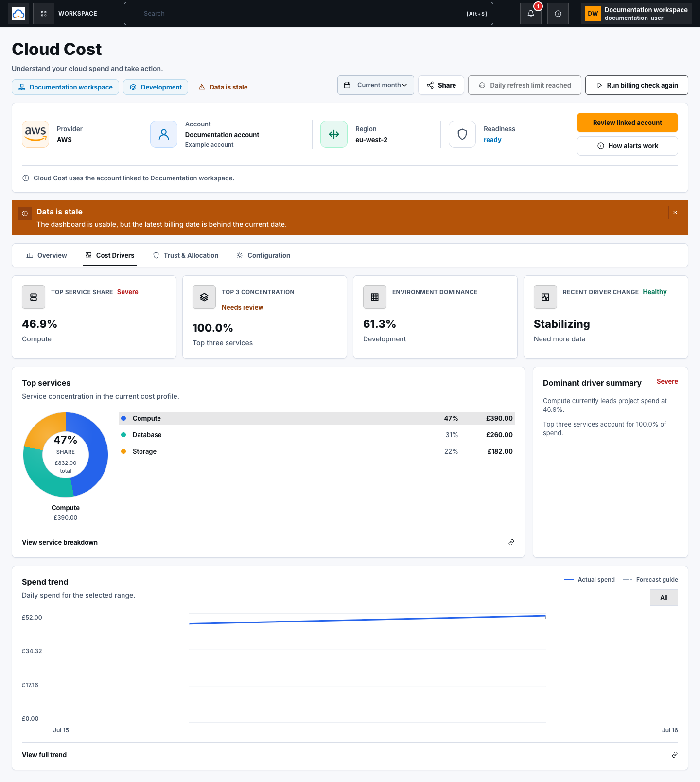The width and height of the screenshot is (700, 782).
Task: Select the All range button in Spend trend
Action: (x=664, y=598)
